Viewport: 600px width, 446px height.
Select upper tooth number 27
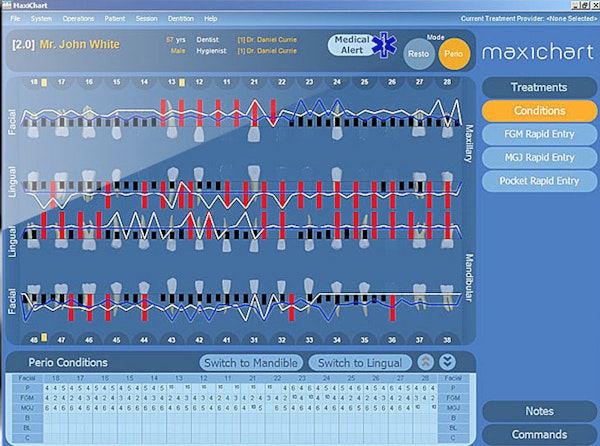[419, 82]
